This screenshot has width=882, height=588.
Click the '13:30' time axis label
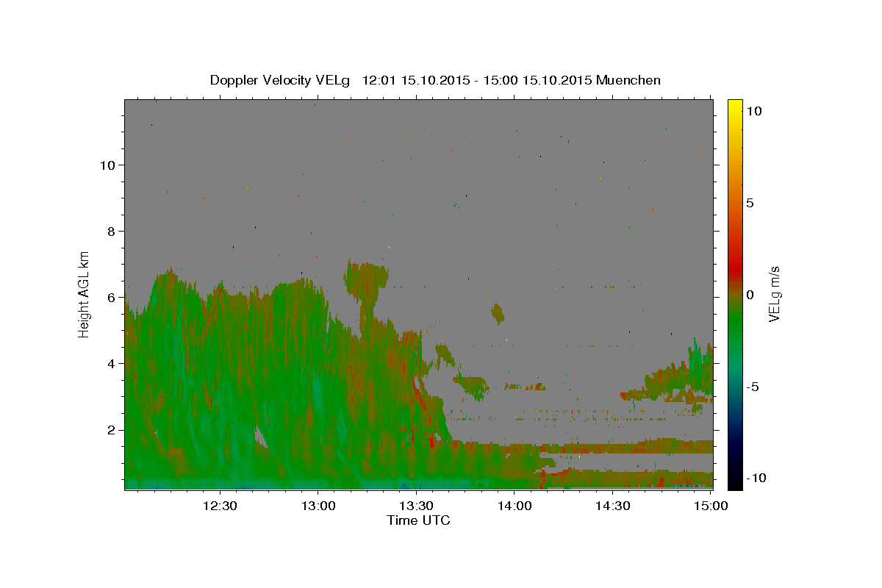[x=416, y=506]
